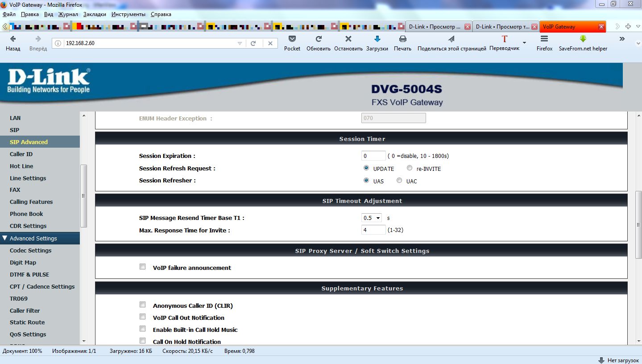
Task: Open the Переводчик dropdown arrow
Action: point(524,43)
